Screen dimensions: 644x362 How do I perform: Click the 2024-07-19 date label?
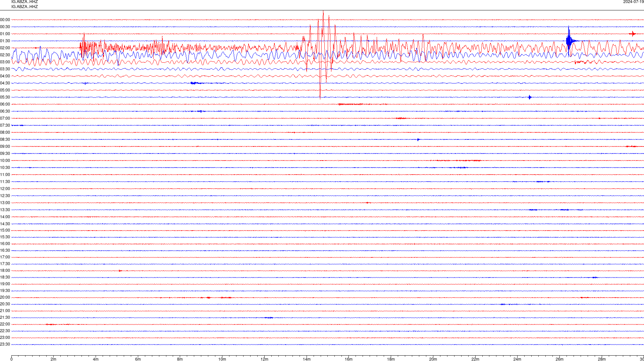[x=633, y=2]
